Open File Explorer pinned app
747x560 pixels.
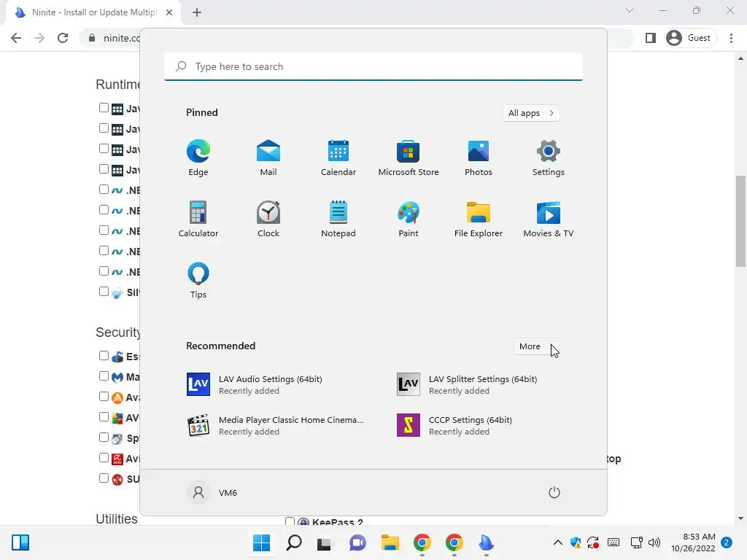(x=479, y=219)
